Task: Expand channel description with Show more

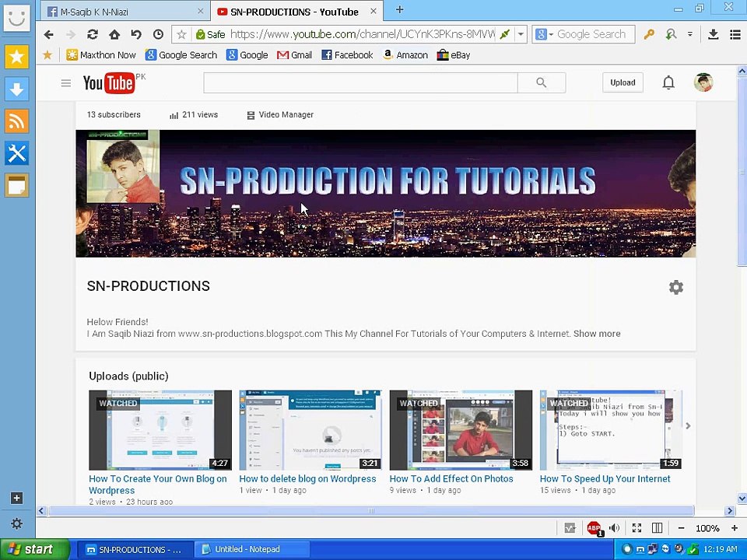Action: (x=596, y=334)
